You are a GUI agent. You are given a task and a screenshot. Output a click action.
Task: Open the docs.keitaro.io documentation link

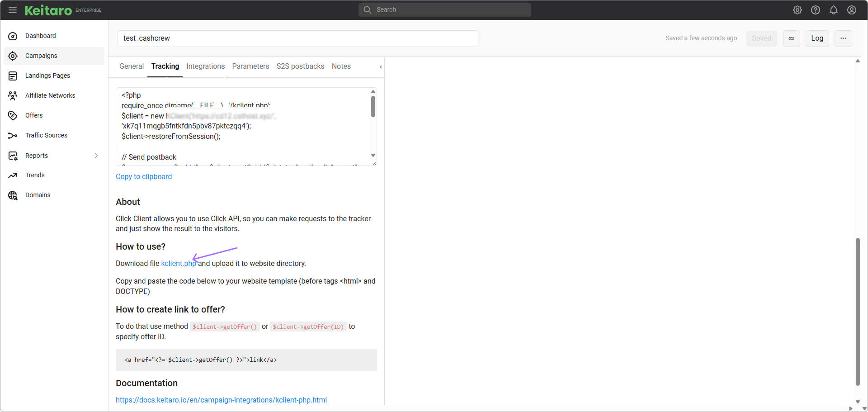pos(221,400)
